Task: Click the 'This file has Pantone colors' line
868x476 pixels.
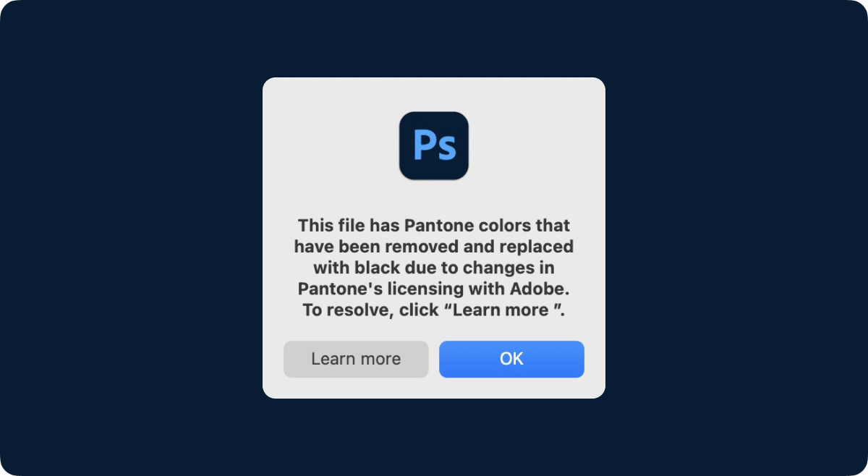Action: [434, 225]
